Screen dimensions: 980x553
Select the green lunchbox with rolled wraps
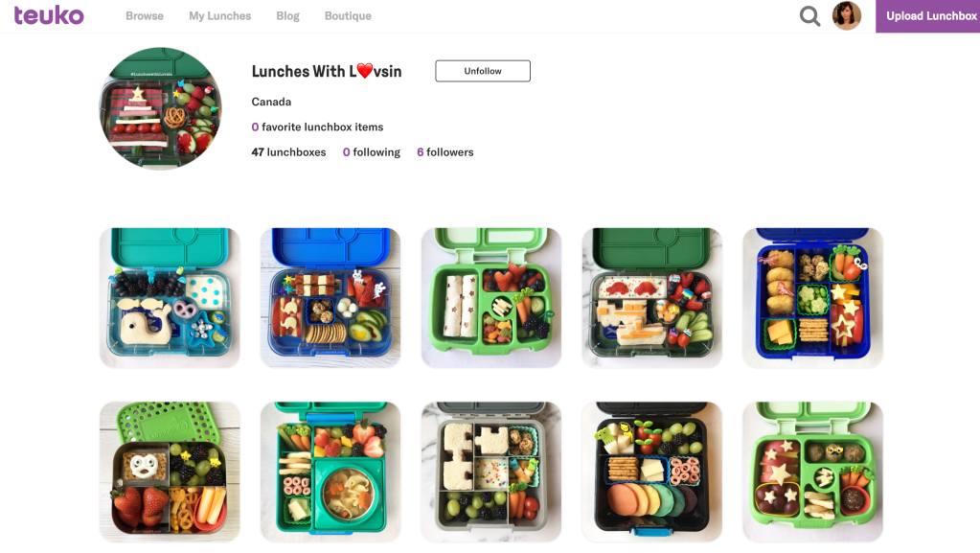tap(491, 298)
